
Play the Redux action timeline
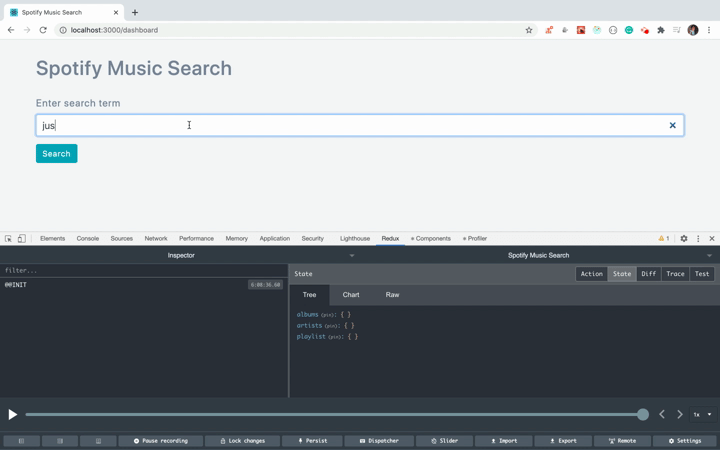coord(12,414)
